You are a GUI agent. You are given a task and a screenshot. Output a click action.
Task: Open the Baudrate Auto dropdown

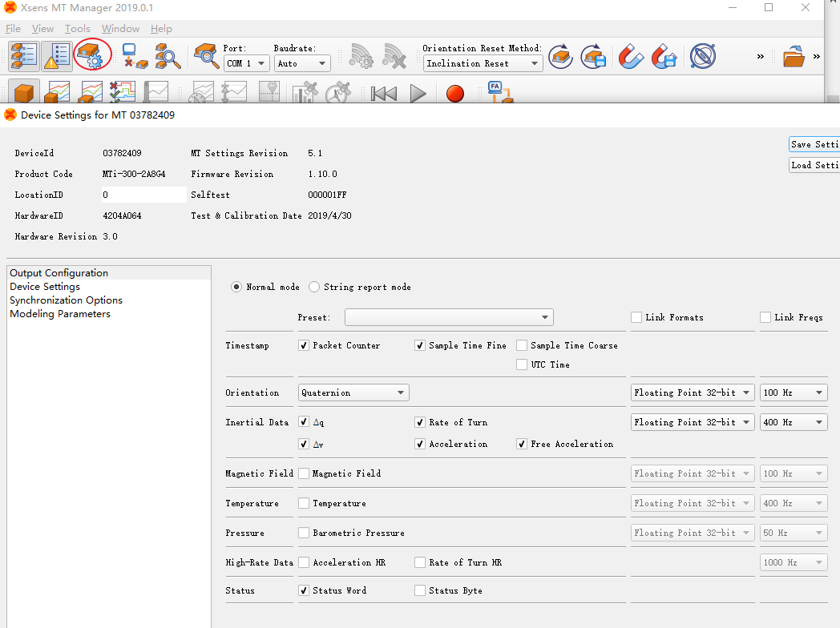click(302, 63)
